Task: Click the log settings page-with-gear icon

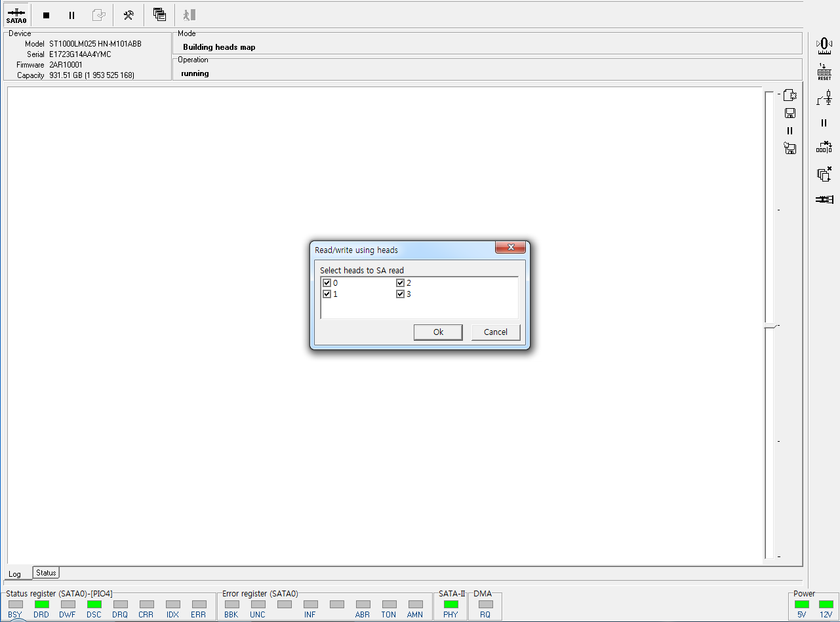Action: 790,96
